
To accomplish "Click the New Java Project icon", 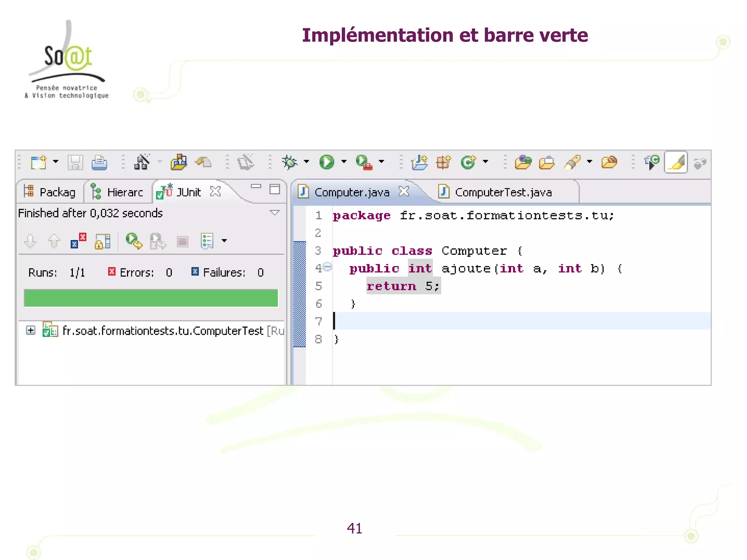I will 419,162.
